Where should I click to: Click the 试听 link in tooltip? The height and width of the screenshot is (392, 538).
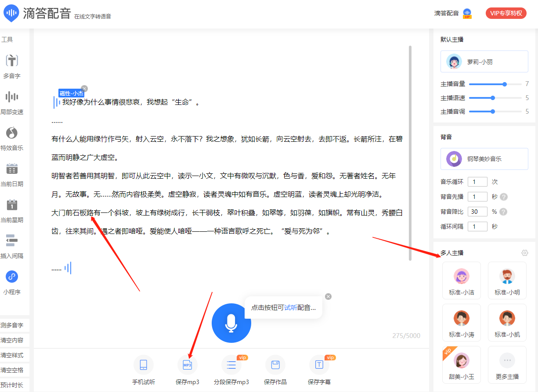tap(291, 308)
